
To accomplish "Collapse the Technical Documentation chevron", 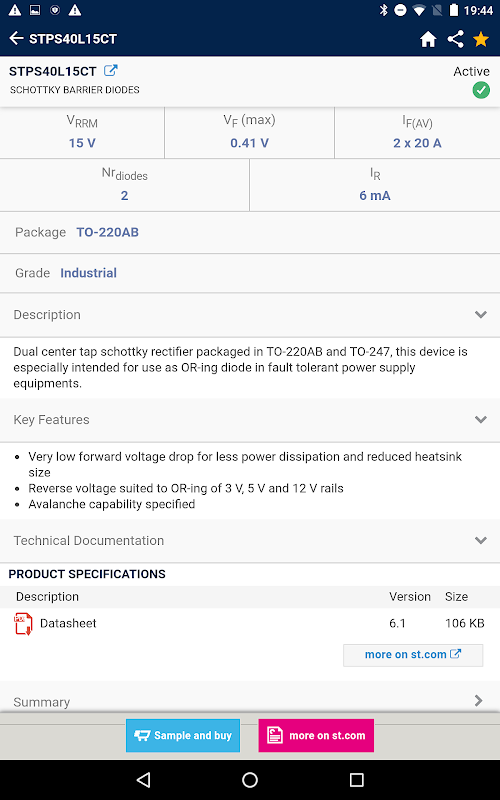I will click(x=481, y=540).
